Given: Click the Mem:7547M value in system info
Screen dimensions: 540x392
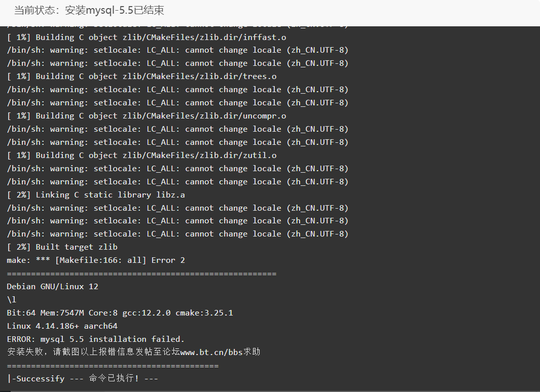Looking at the screenshot, I should pos(62,313).
